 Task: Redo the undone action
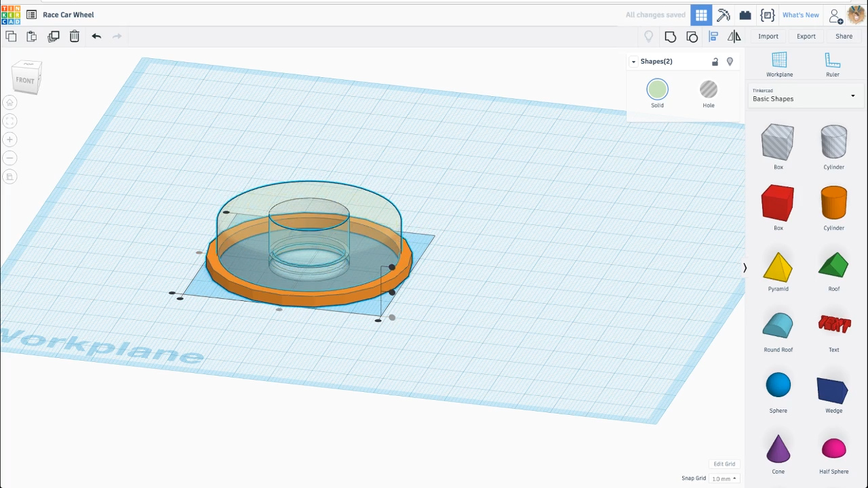click(x=117, y=37)
